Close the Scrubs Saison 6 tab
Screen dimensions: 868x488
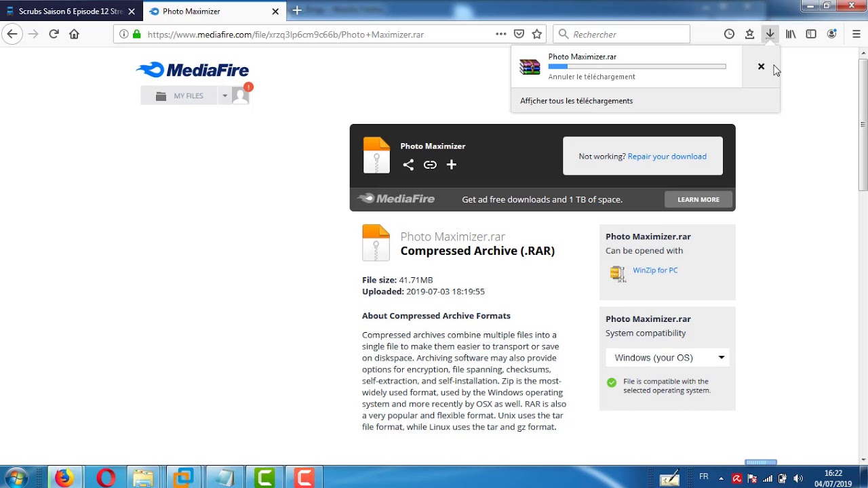coord(132,12)
